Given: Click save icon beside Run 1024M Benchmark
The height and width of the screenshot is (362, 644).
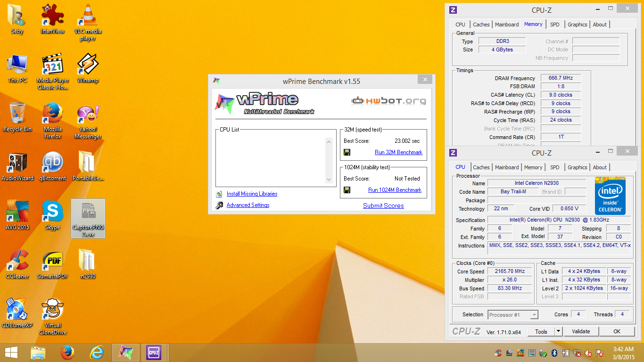Looking at the screenshot, I should (x=347, y=190).
